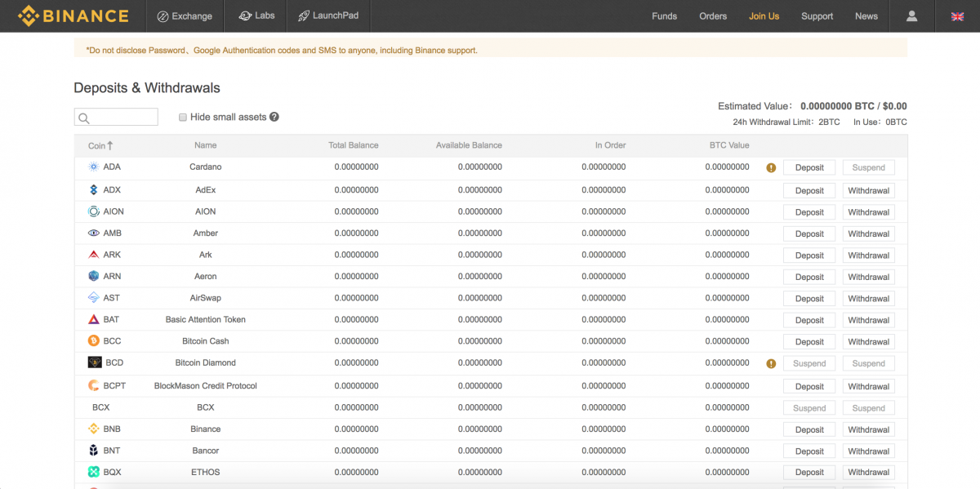The height and width of the screenshot is (489, 980).
Task: Deposit BQX ETHOS
Action: point(809,473)
